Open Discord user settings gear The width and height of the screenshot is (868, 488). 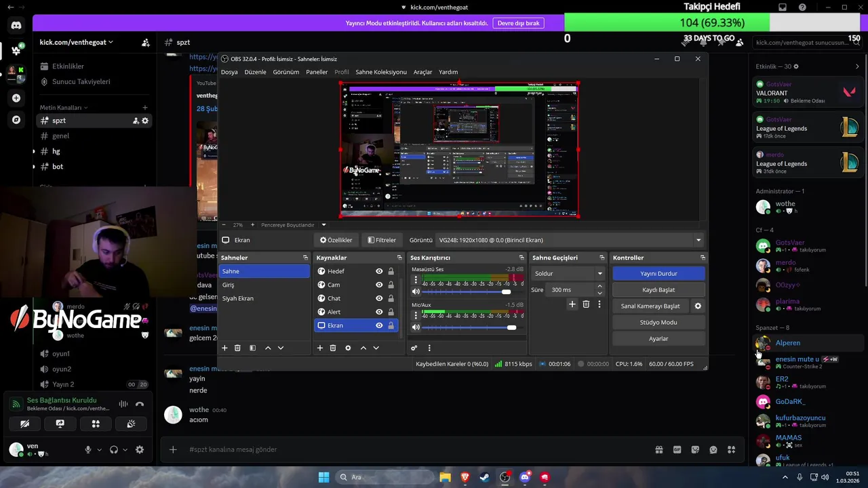coord(140,449)
